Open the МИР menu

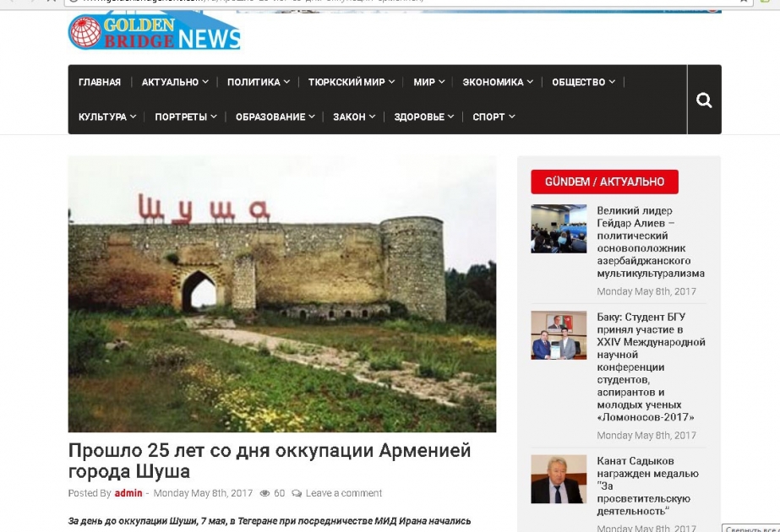click(x=428, y=82)
